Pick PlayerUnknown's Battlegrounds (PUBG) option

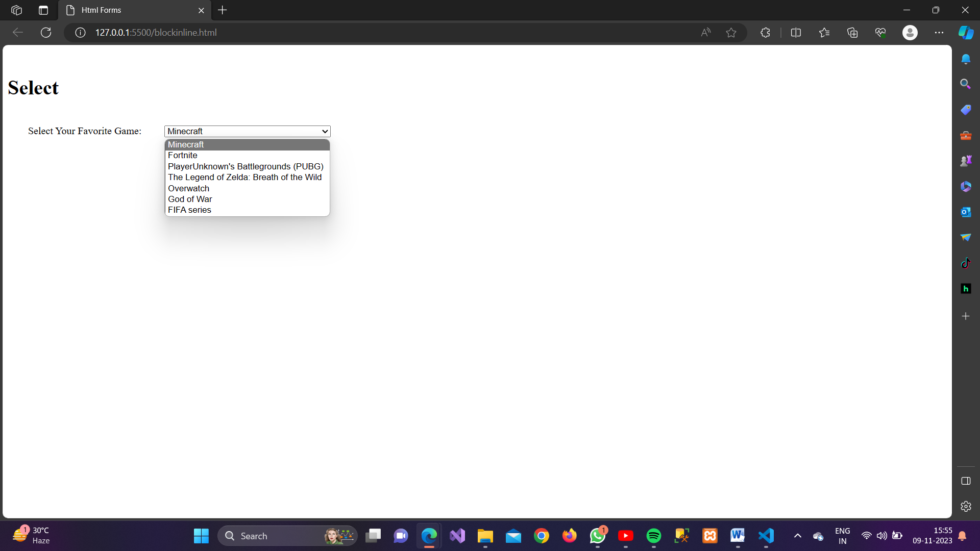[247, 166]
